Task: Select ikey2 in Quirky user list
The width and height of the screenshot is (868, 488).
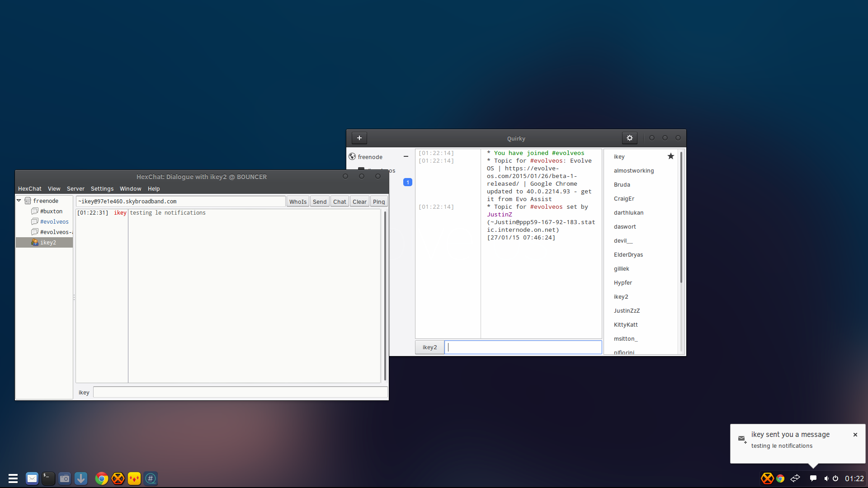Action: 621,296
